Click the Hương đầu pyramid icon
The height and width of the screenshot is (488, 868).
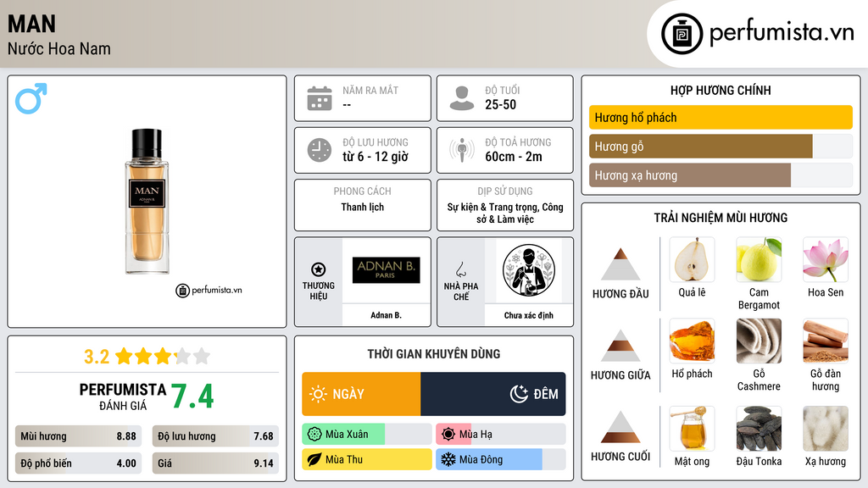tap(620, 264)
